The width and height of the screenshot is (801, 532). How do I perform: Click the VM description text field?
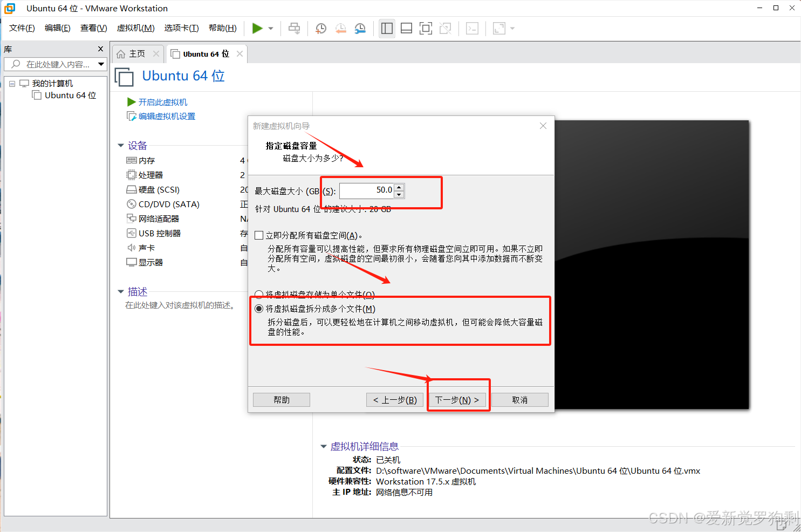click(x=180, y=305)
